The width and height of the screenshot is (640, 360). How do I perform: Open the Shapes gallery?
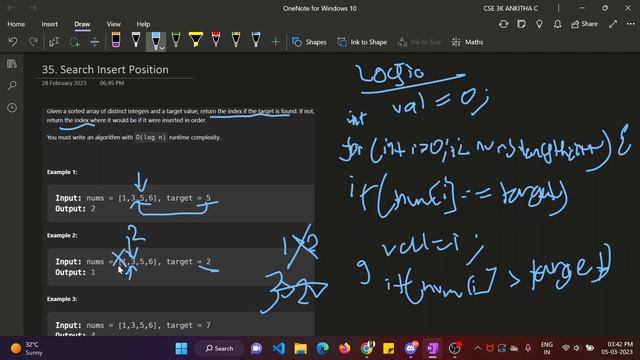point(309,42)
